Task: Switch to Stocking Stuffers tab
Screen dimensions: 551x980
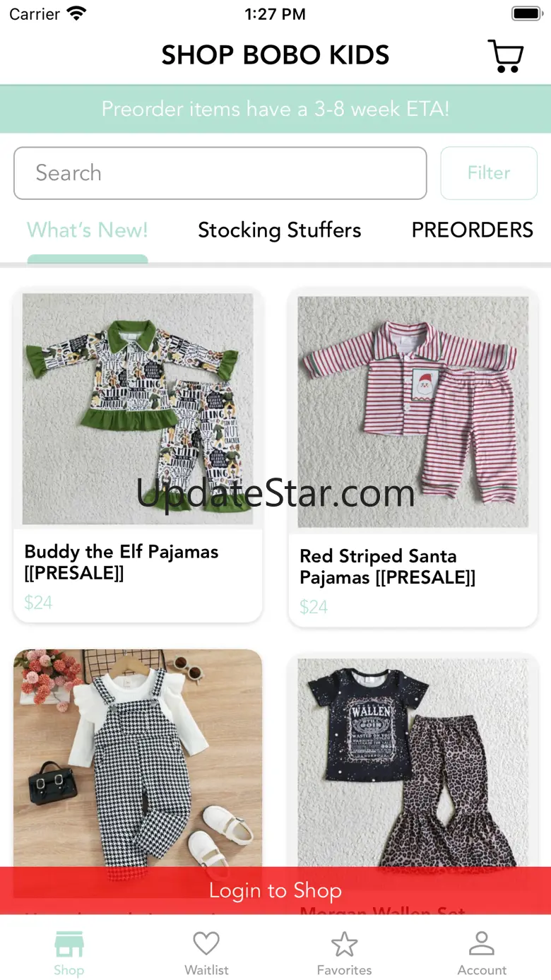Action: click(280, 230)
